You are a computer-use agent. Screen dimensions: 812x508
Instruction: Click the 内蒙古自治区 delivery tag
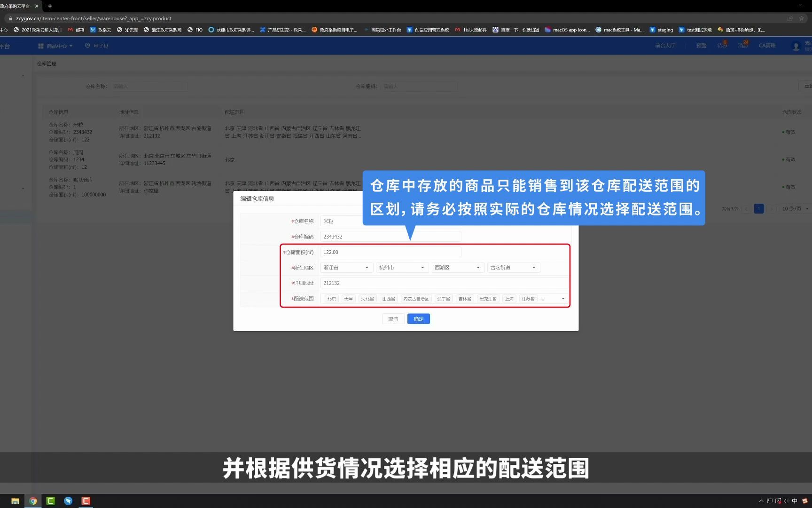point(416,299)
